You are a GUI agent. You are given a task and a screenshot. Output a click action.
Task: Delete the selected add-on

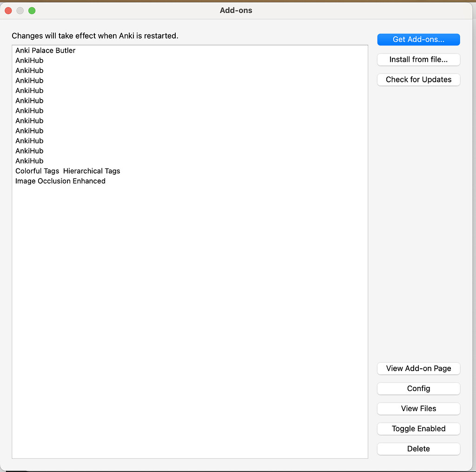click(x=418, y=448)
